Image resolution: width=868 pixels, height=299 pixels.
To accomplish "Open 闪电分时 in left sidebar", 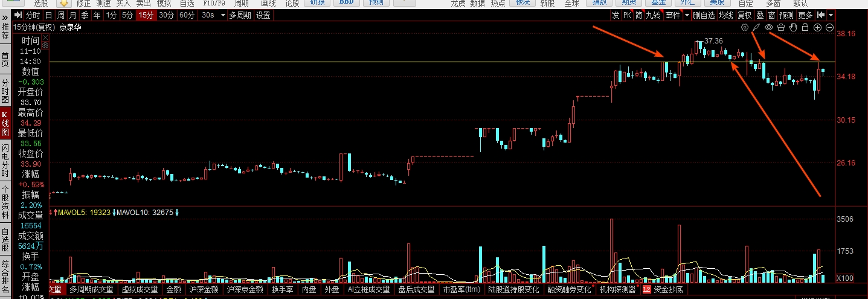I will 5,161.
